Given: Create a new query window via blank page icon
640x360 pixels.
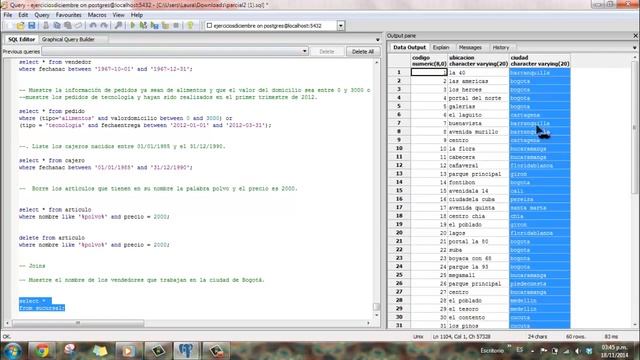Looking at the screenshot, I should [x=10, y=25].
